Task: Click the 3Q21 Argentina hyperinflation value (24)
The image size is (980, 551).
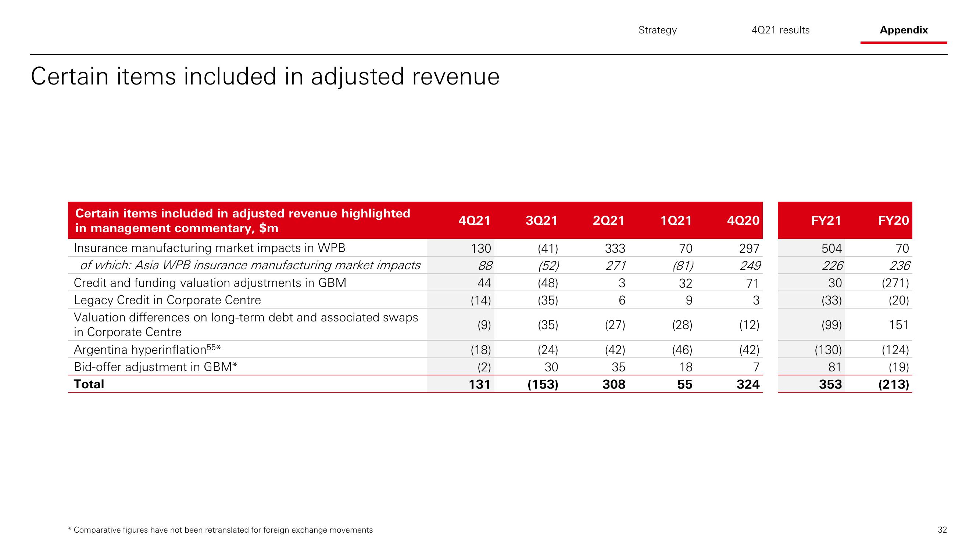Action: click(x=548, y=349)
